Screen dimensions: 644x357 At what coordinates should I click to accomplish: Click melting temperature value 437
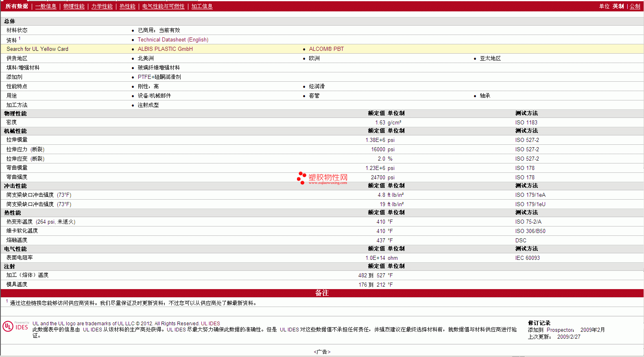pos(381,241)
